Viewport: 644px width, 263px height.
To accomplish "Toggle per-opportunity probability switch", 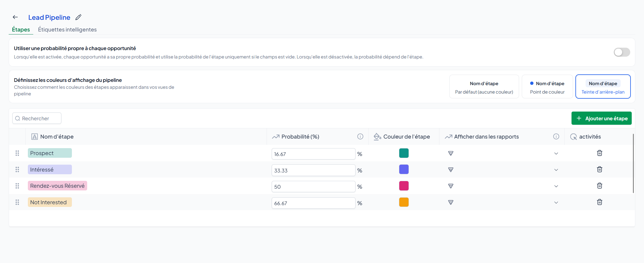I will pos(622,52).
